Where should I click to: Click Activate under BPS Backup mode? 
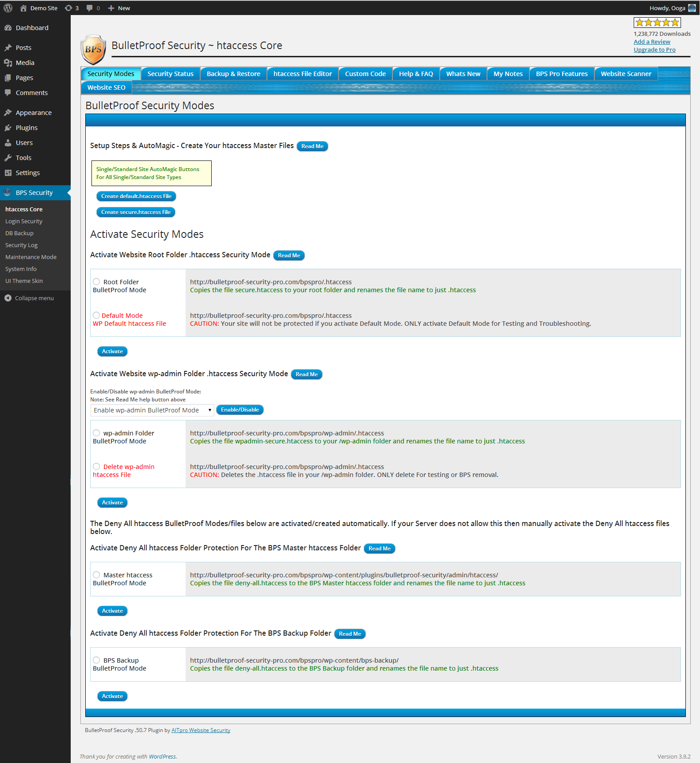112,696
